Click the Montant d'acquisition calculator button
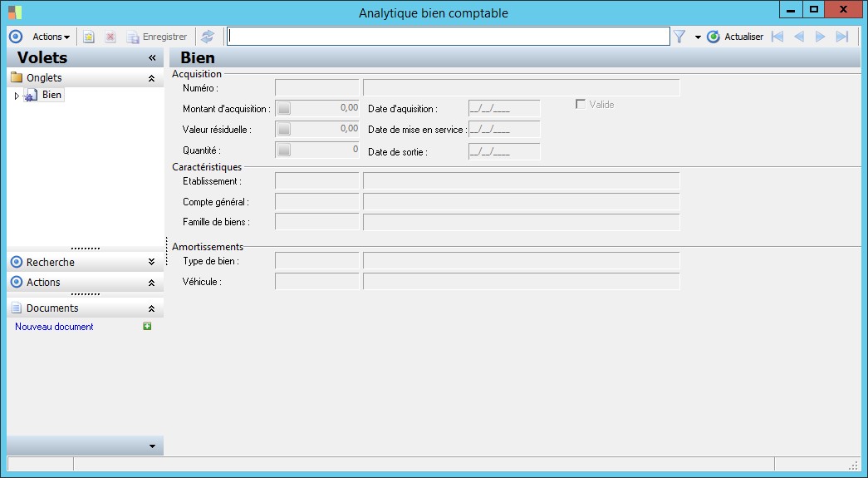 (284, 109)
